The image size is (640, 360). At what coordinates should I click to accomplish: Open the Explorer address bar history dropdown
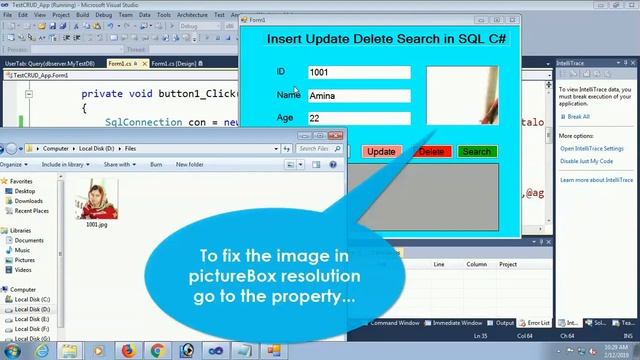tap(276, 149)
